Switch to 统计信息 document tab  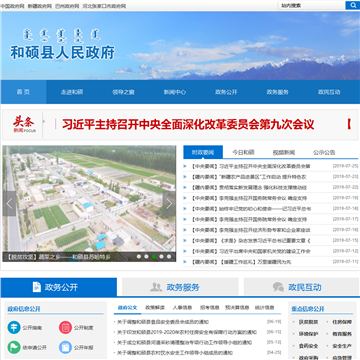pos(264,308)
